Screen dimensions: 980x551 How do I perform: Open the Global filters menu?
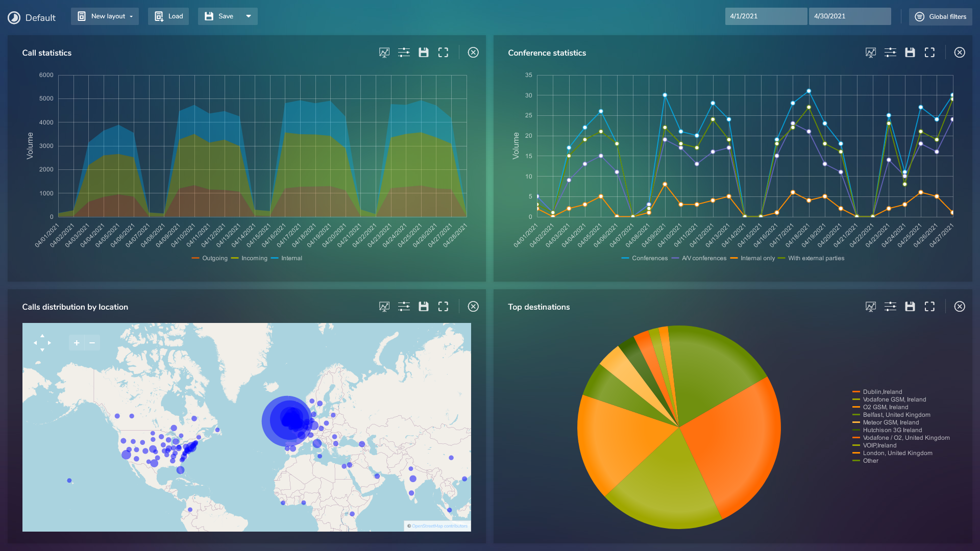click(x=941, y=16)
